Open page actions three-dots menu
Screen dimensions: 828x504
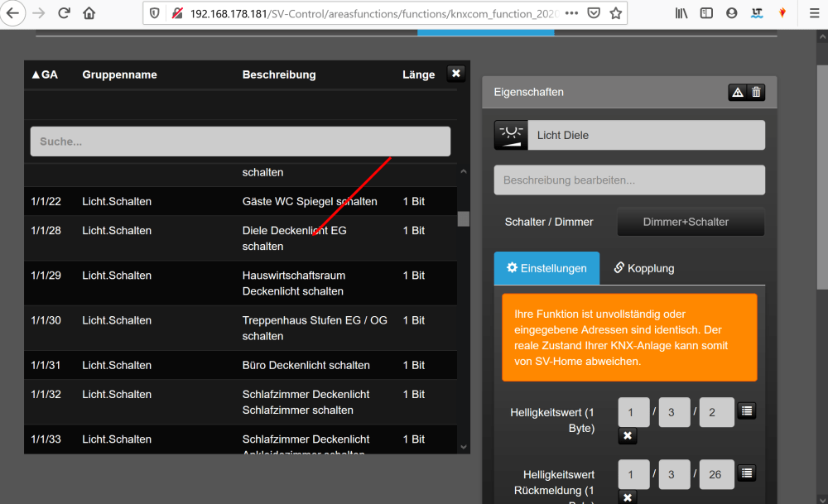point(571,14)
